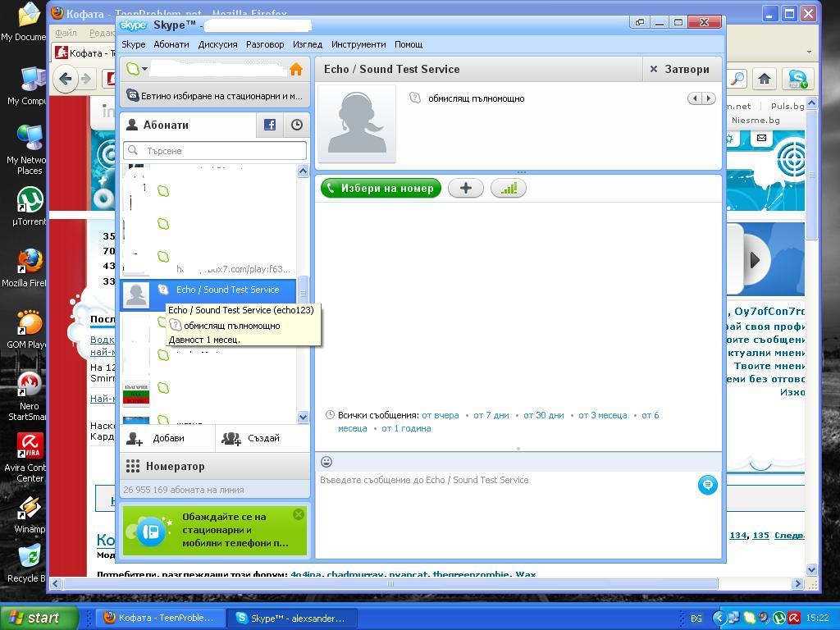Click the µTorrent tray icon in taskbar
This screenshot has width=840, height=630.
779,618
